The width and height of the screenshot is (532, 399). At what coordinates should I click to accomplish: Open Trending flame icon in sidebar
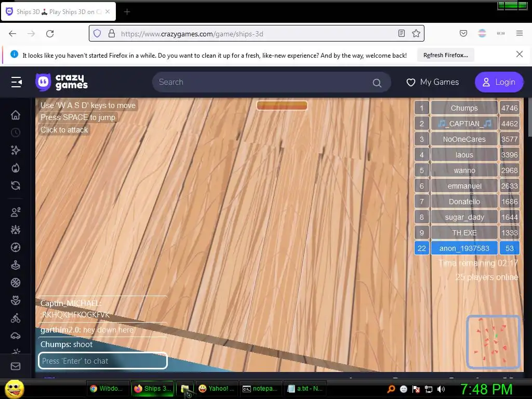point(16,168)
